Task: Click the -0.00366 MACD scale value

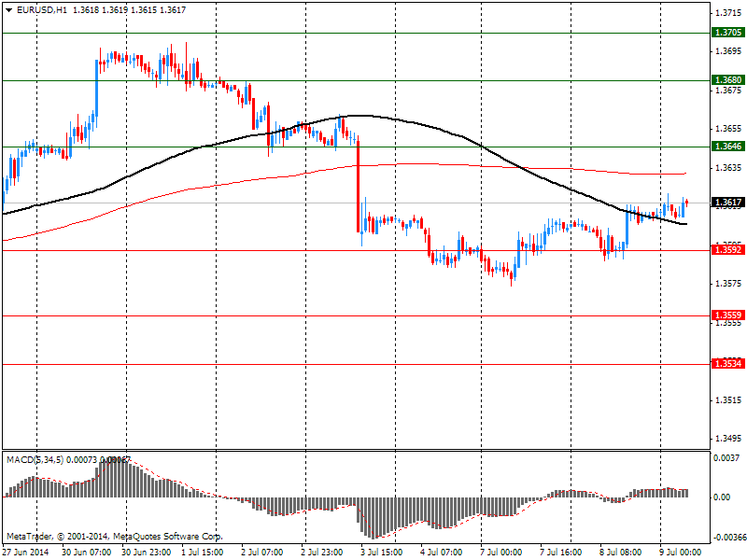Action: coord(729,538)
